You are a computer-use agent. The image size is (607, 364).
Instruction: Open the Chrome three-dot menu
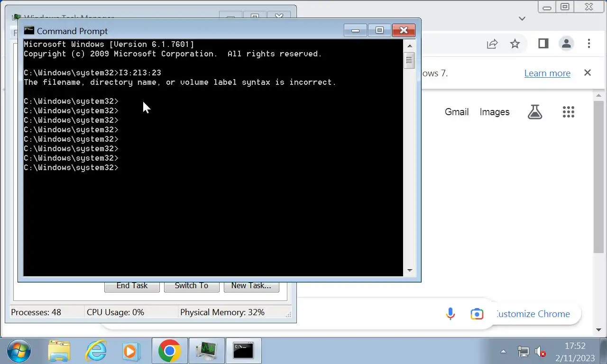589,44
